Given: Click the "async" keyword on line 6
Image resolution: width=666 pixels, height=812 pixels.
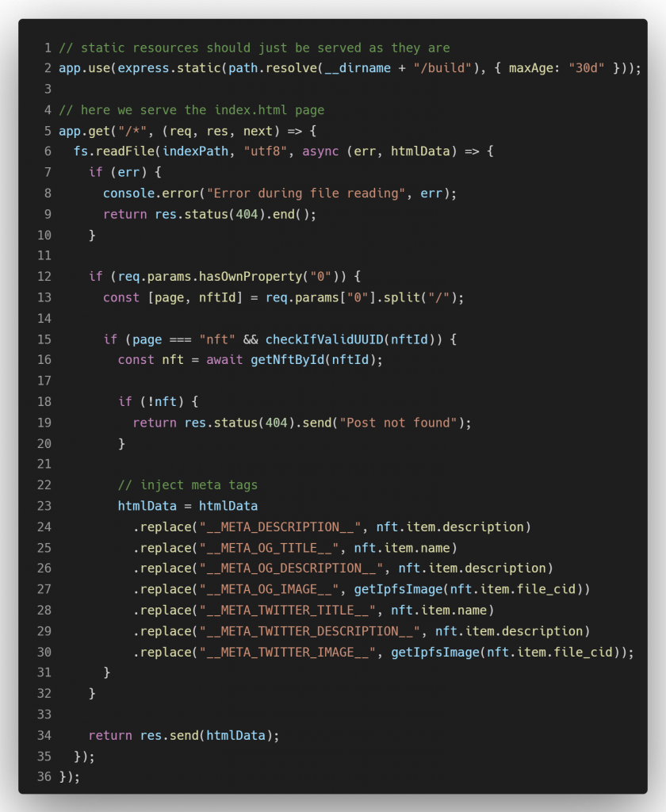Looking at the screenshot, I should [x=320, y=151].
